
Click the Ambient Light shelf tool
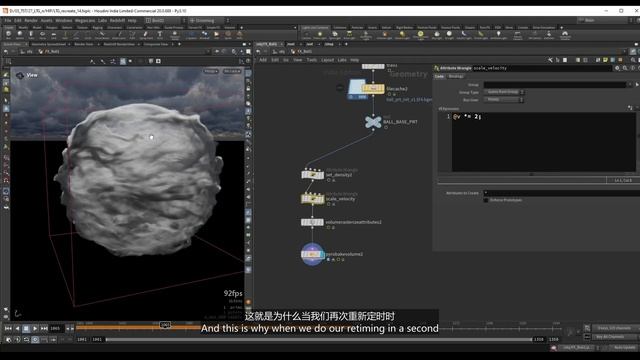click(x=498, y=35)
